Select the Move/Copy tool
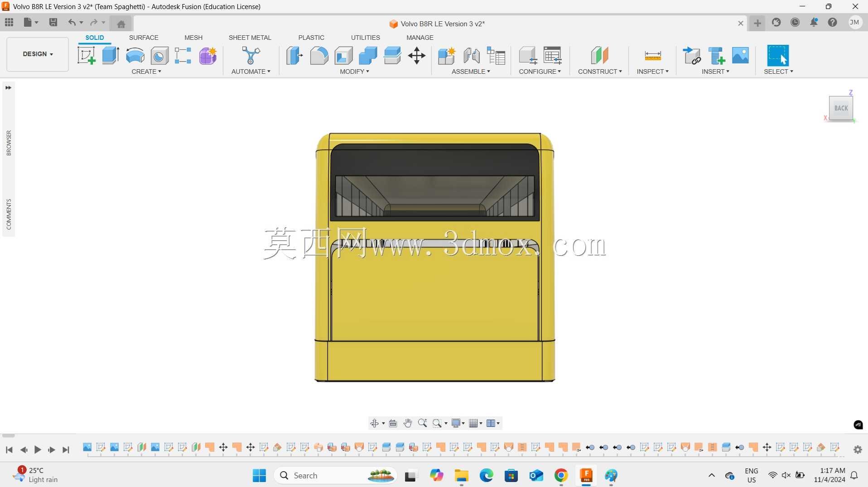This screenshot has width=868, height=487. point(417,56)
